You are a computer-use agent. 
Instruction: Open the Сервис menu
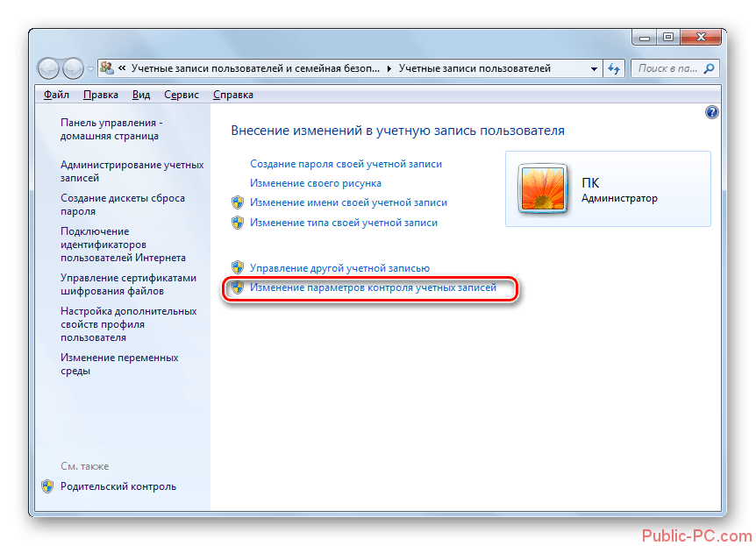[x=182, y=95]
